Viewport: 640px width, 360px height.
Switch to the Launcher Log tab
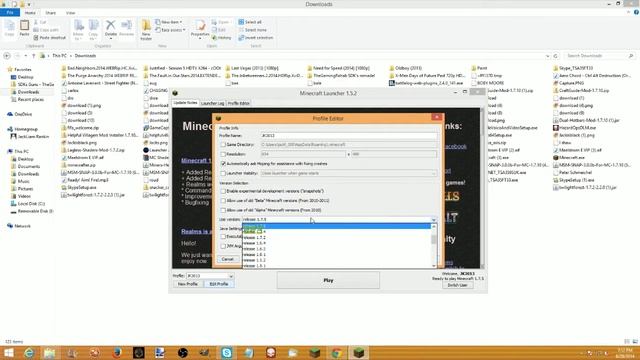coord(212,104)
